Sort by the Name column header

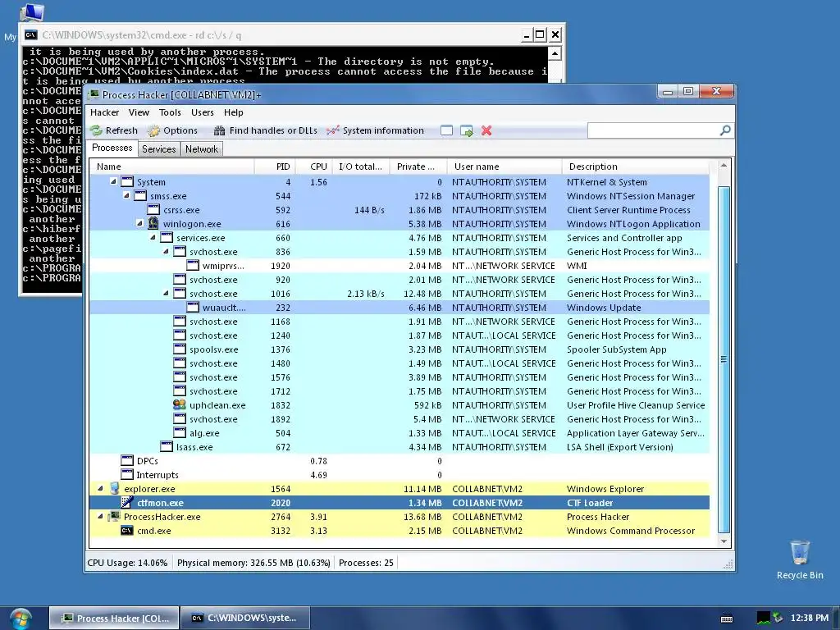(171, 167)
